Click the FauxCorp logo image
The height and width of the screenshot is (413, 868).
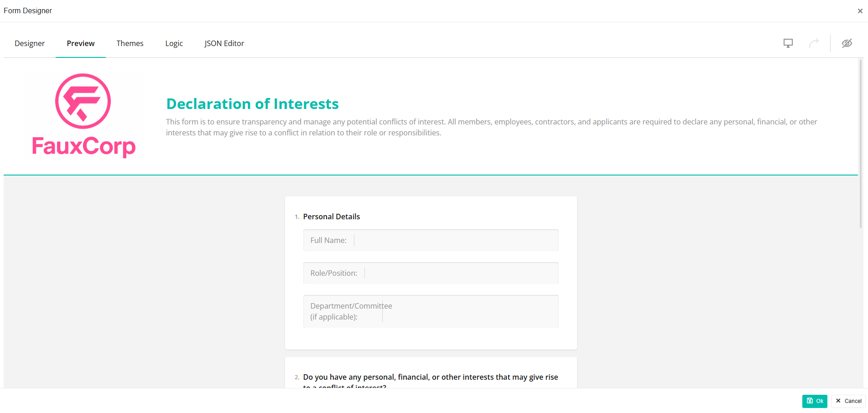pos(83,116)
